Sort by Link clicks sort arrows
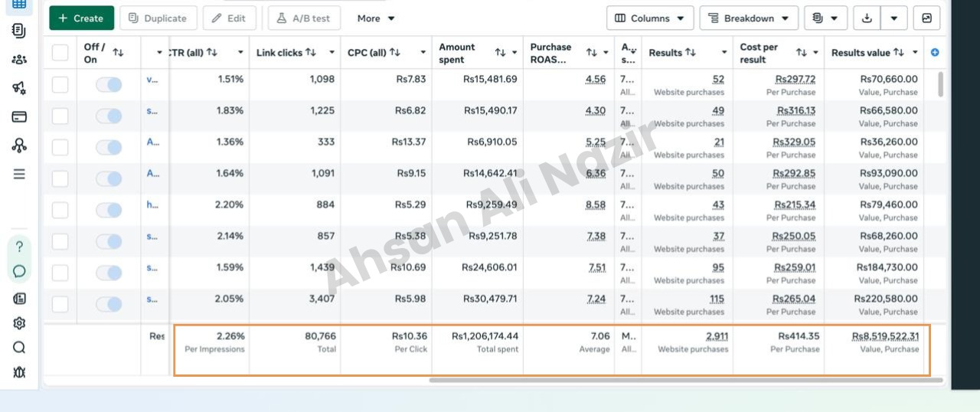 click(x=311, y=53)
